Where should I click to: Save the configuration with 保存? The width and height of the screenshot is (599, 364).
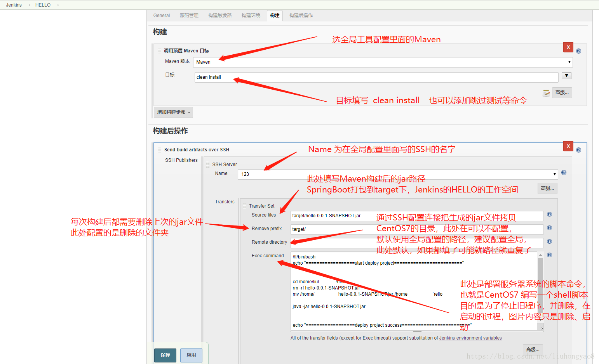[165, 355]
